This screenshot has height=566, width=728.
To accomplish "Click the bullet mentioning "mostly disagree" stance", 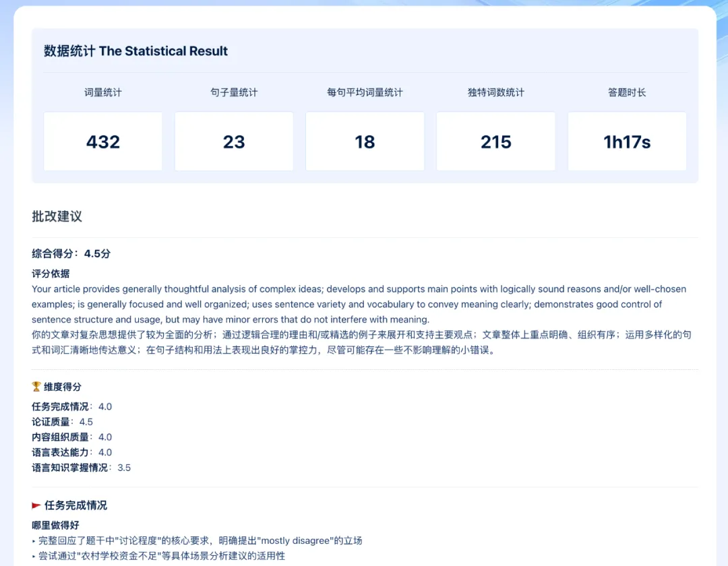I will point(200,540).
